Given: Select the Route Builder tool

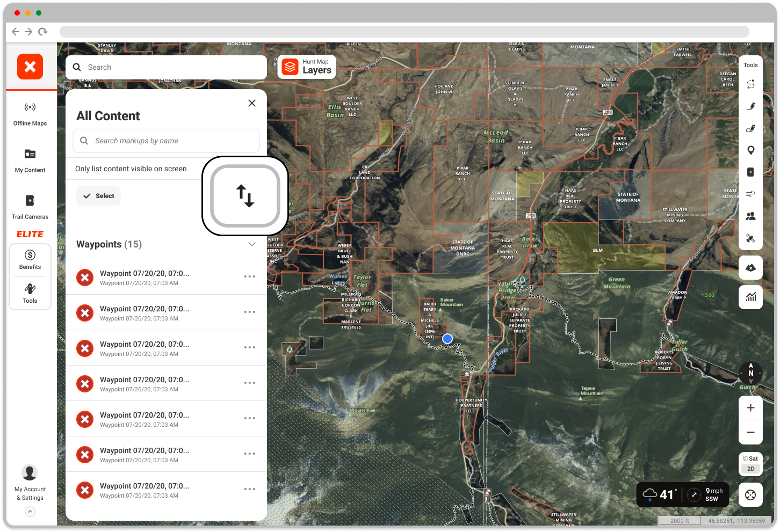Looking at the screenshot, I should [751, 84].
